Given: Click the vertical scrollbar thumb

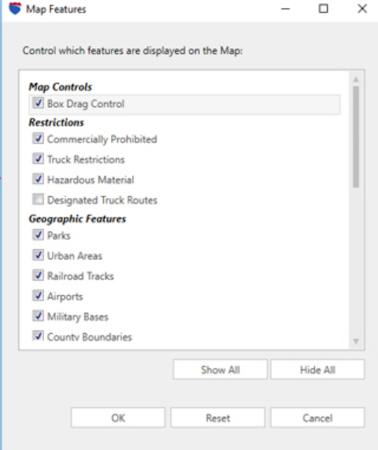Looking at the screenshot, I should pyautogui.click(x=356, y=137).
